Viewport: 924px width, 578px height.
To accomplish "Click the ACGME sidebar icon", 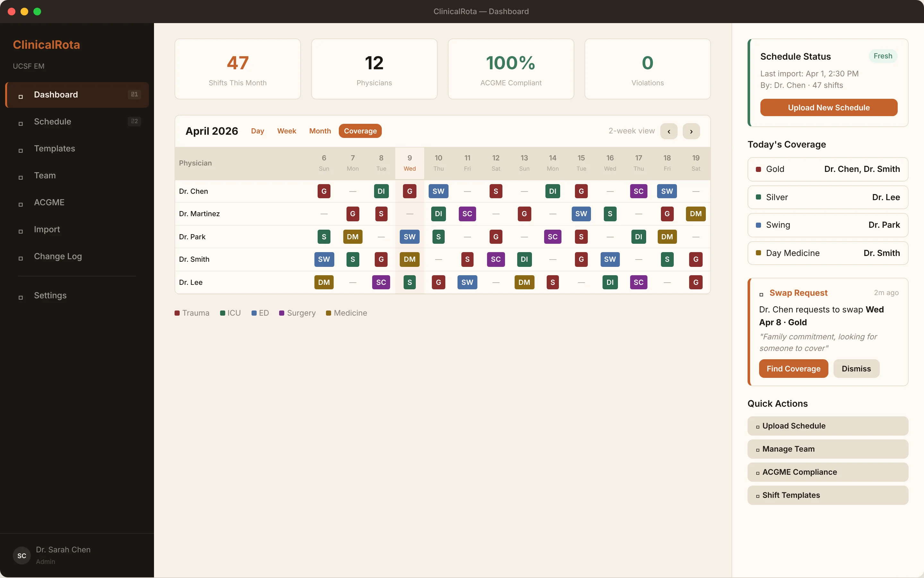I will click(21, 204).
